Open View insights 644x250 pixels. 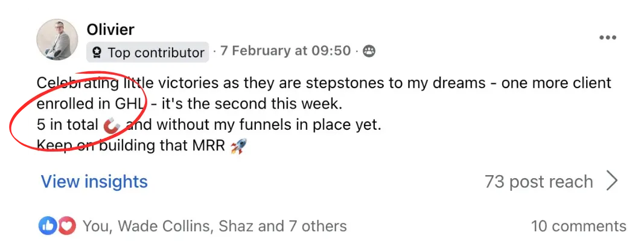pyautogui.click(x=94, y=181)
